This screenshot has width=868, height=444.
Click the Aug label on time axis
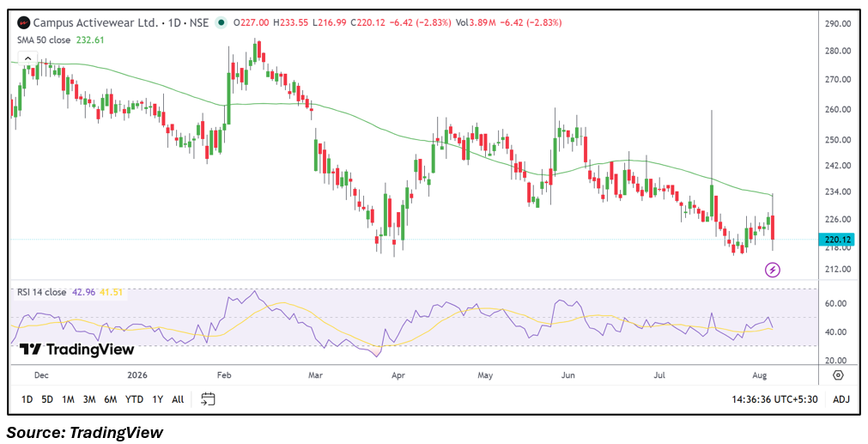click(x=760, y=375)
